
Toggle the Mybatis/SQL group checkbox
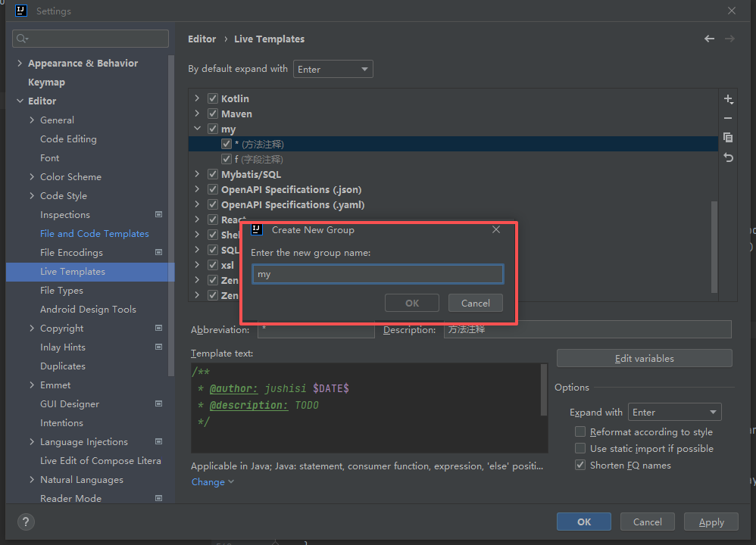[213, 174]
